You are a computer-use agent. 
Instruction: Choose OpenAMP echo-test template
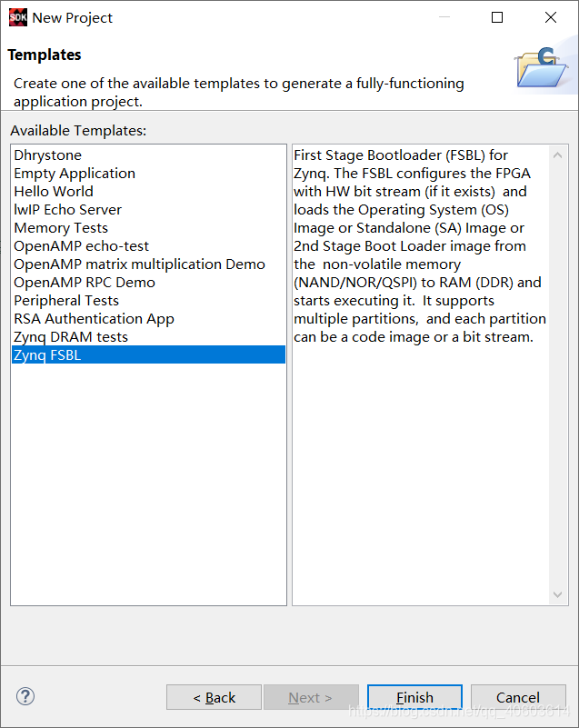tap(148, 245)
